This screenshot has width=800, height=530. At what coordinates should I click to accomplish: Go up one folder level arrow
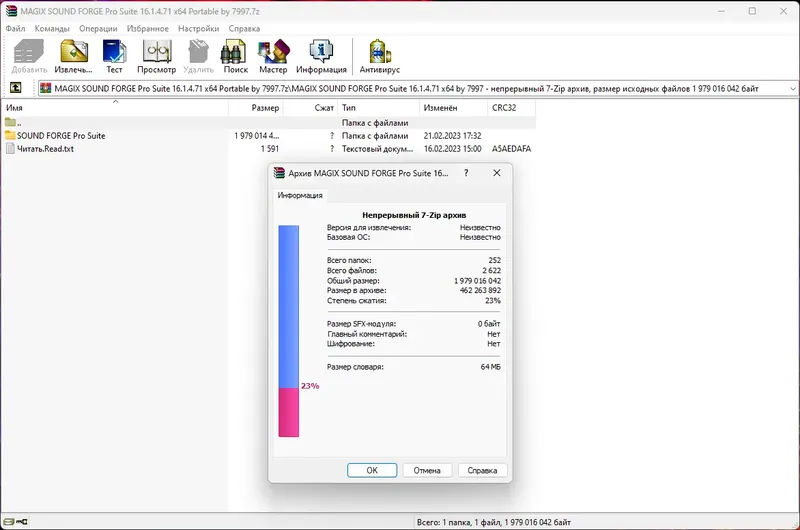(16, 88)
